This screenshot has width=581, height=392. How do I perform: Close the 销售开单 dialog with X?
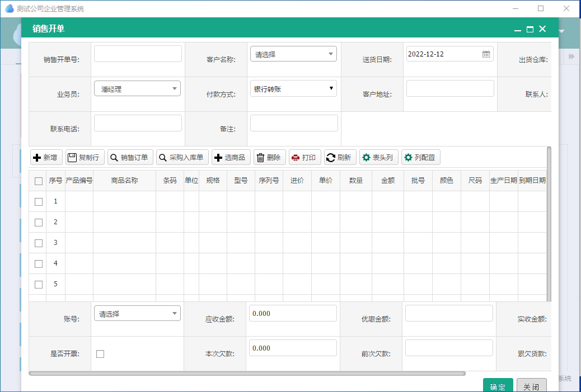542,29
